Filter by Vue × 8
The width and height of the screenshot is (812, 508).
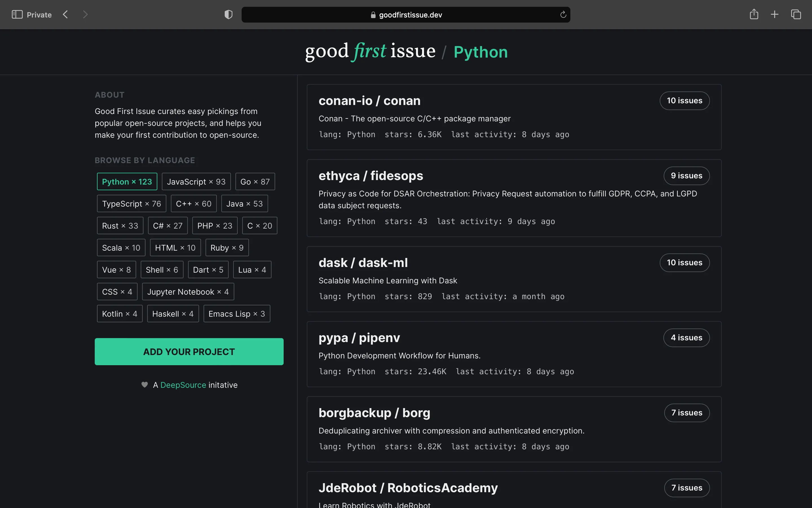tap(116, 270)
